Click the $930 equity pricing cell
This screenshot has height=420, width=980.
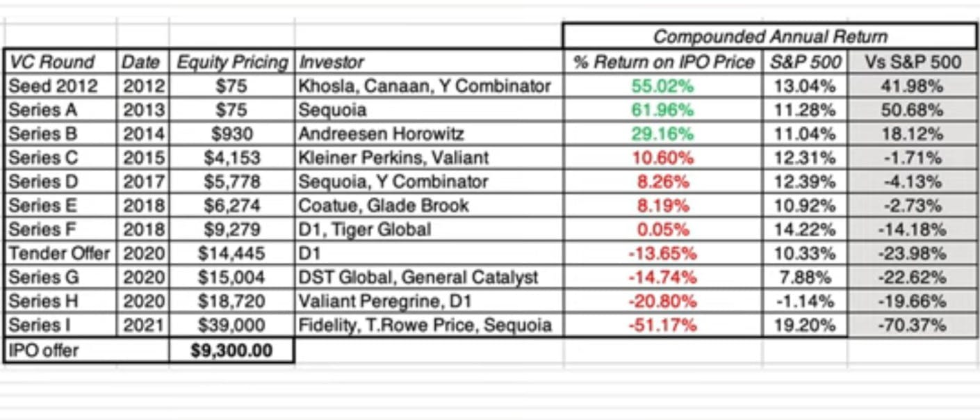coord(232,134)
